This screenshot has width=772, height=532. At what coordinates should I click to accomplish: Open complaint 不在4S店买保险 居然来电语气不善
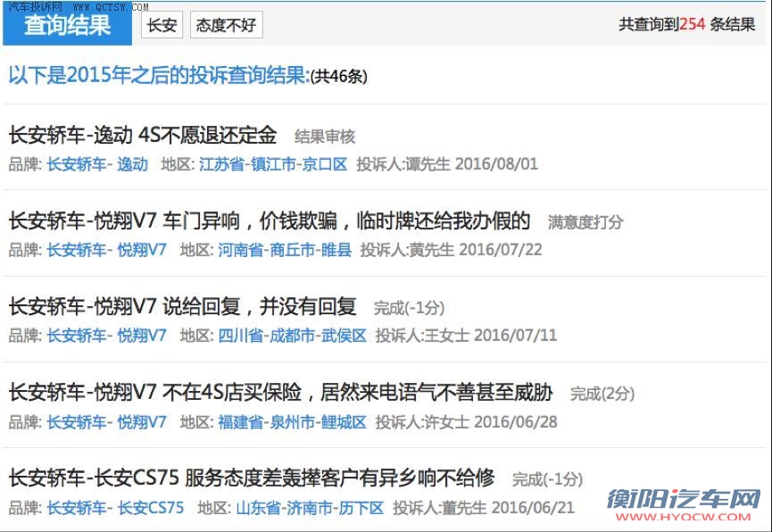pos(280,392)
